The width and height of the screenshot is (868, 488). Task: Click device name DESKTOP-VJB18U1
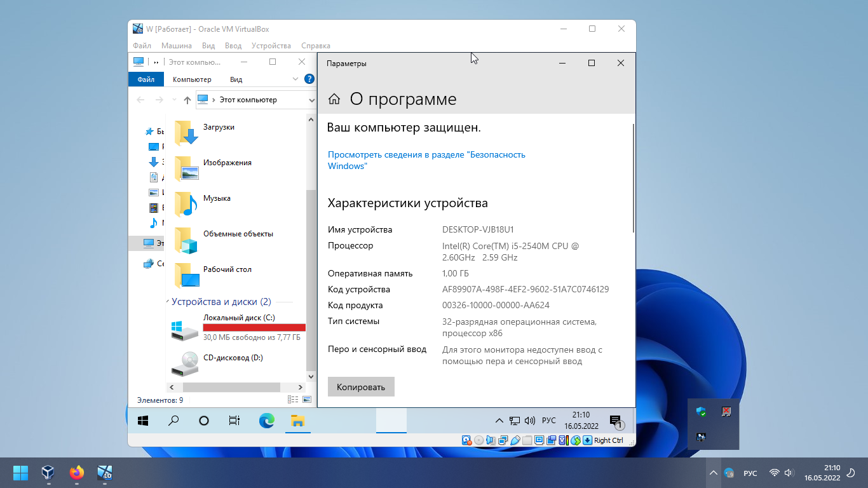tap(478, 229)
